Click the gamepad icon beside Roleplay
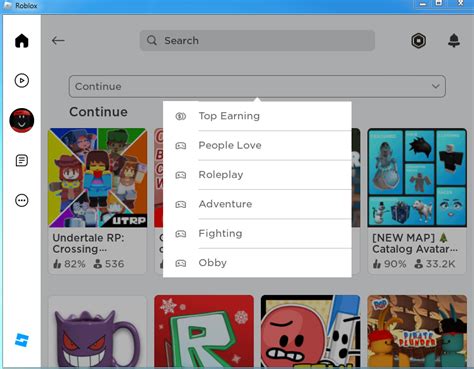 [x=181, y=175]
